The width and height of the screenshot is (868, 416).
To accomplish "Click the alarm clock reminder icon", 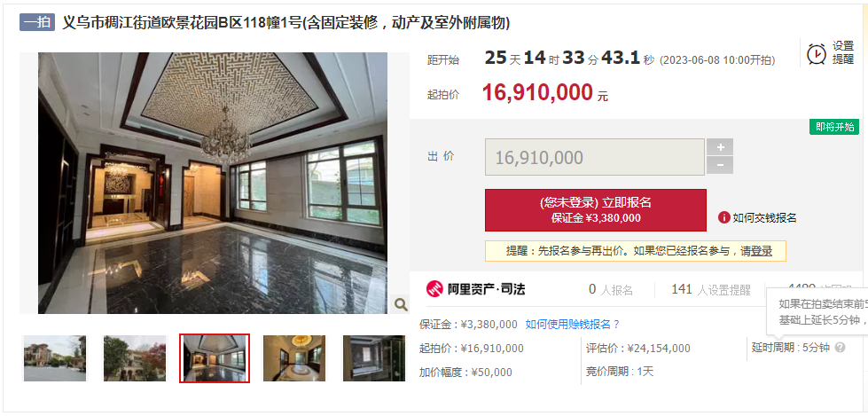I will (x=817, y=53).
